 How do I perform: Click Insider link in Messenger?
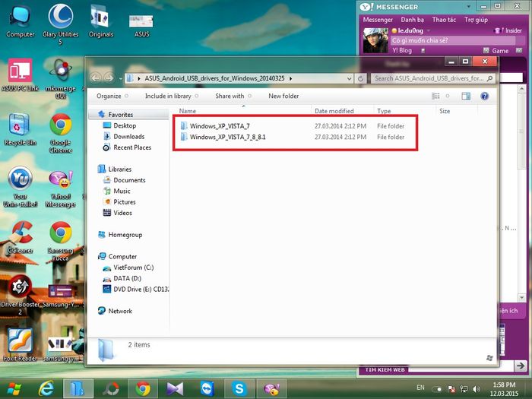508,30
